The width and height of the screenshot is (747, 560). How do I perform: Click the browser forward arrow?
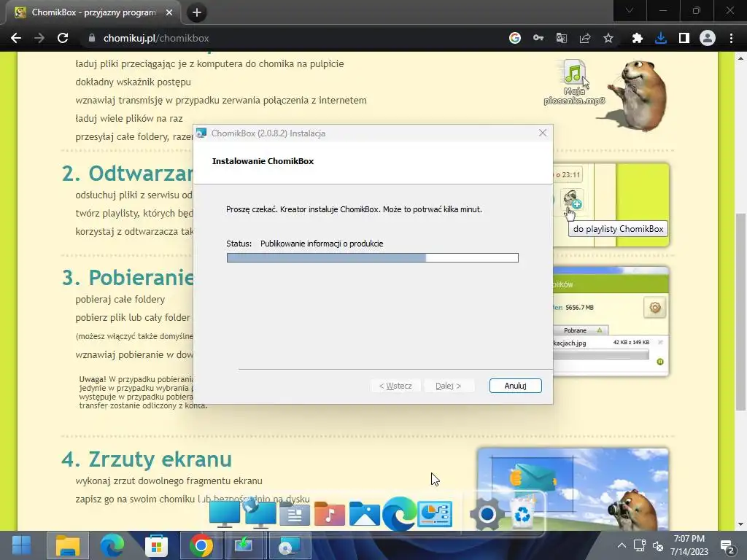point(39,38)
